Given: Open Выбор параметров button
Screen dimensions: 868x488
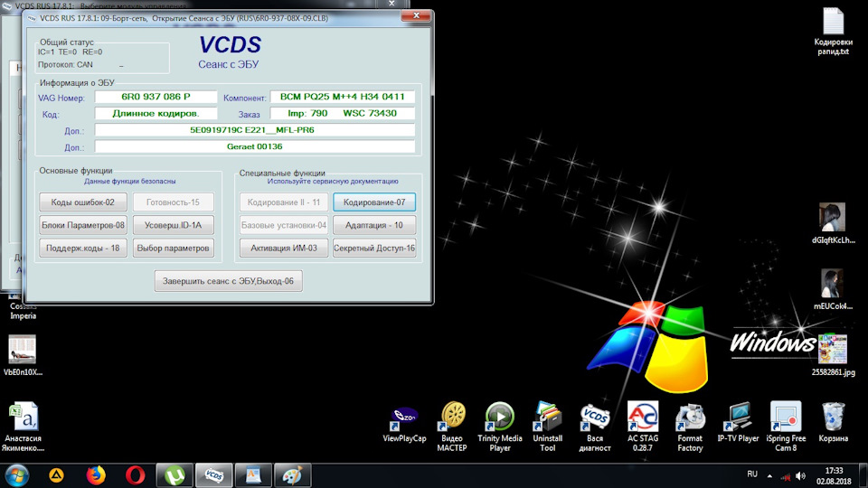Looking at the screenshot, I should (x=174, y=248).
